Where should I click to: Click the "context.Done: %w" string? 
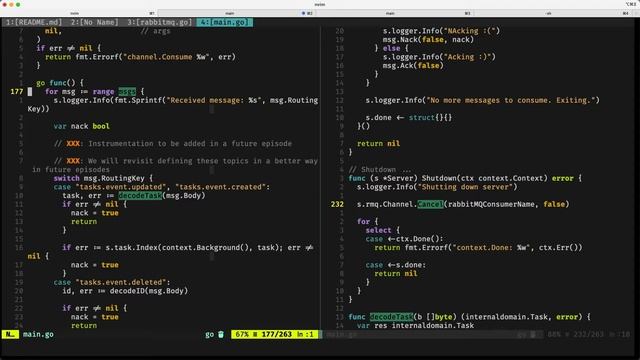[491, 247]
